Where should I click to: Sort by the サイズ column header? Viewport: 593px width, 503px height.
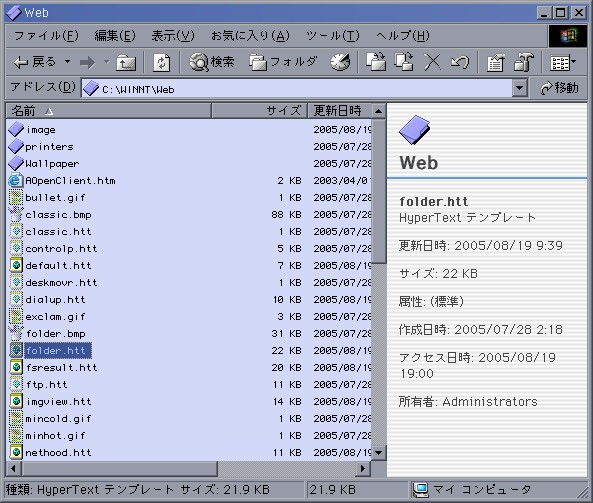[x=259, y=111]
